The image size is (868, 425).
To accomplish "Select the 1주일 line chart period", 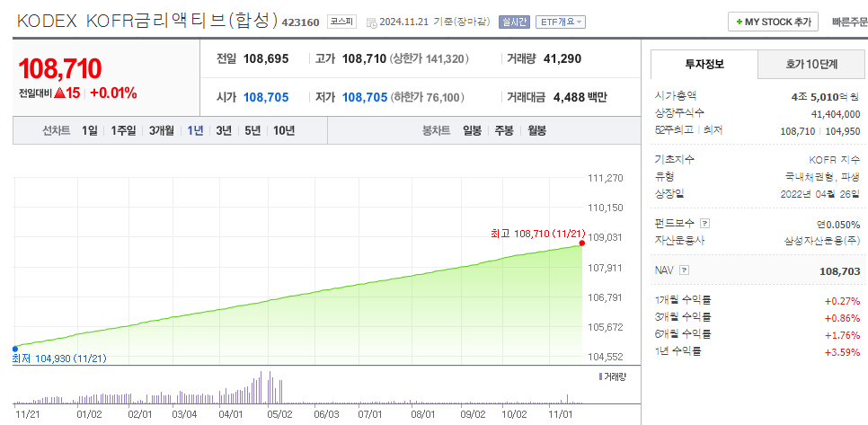I will pos(123,130).
